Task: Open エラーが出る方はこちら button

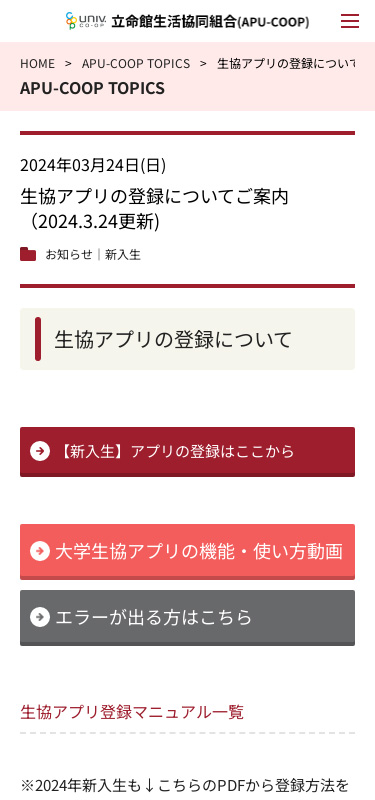Action: (187, 618)
